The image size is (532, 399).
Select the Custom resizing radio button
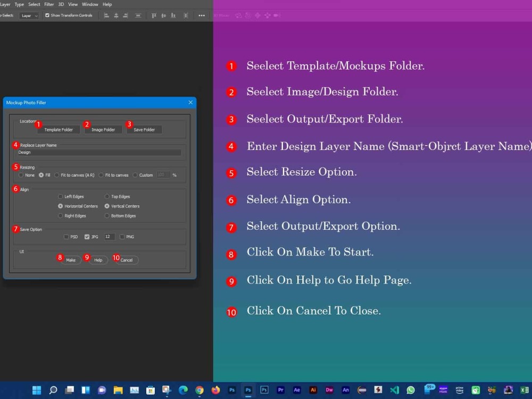[x=135, y=175]
